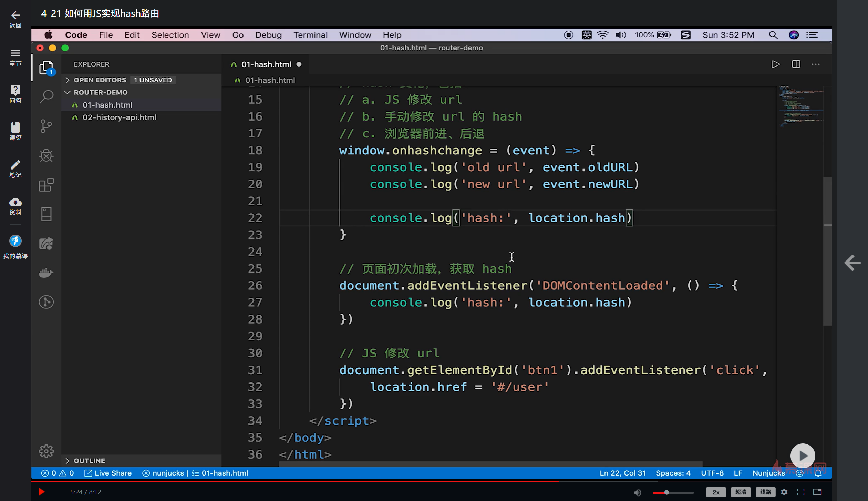This screenshot has height=501, width=868.
Task: Open the Extensions view
Action: 46,185
